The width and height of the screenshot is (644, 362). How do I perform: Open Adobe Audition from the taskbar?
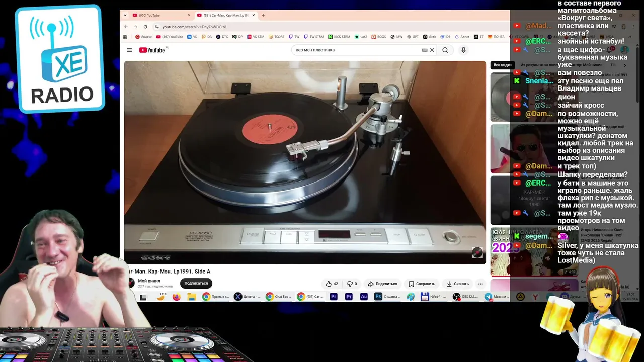coord(364,297)
